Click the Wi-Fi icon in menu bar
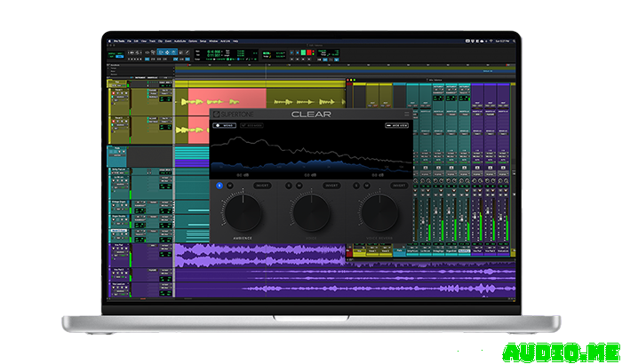Screen dimensions: 622x364 pos(490,41)
